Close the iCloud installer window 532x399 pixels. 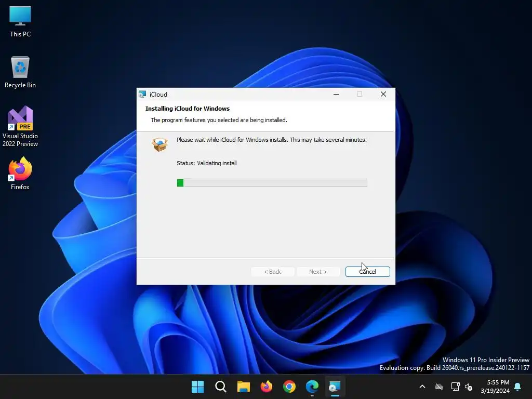pos(383,95)
